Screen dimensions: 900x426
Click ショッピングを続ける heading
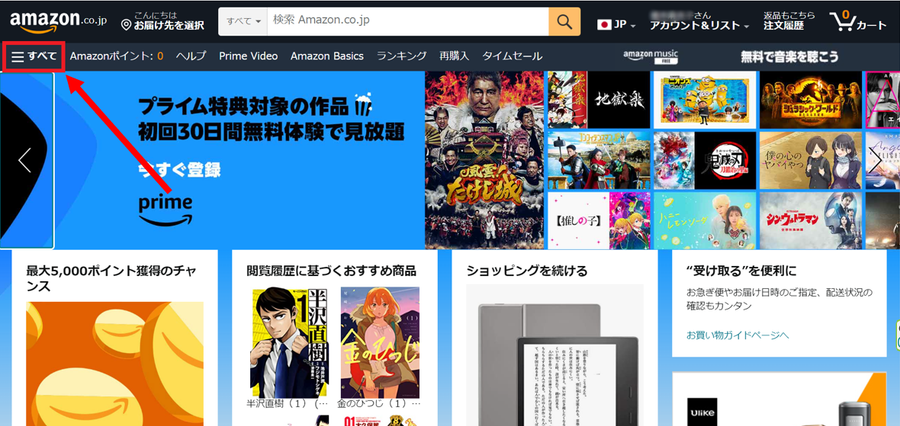(x=527, y=270)
